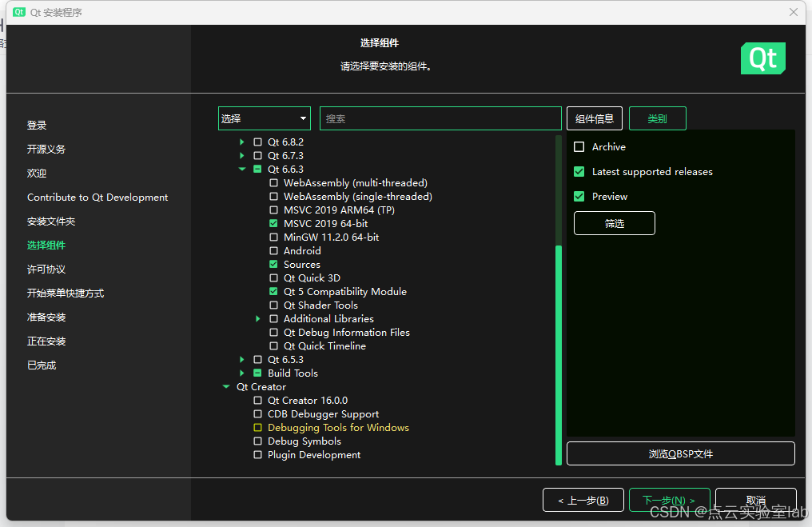
Task: Check Qt Creator 16.0.0
Action: pyautogui.click(x=257, y=400)
